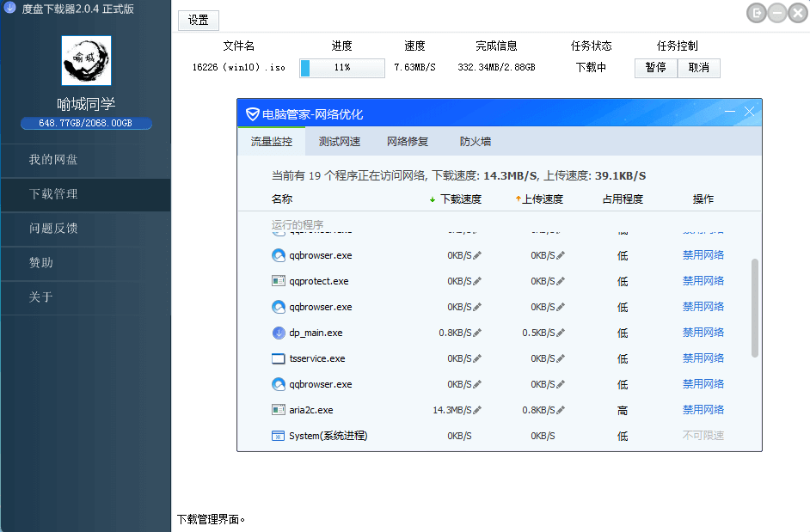Open 我的网盘 in the sidebar
Screen dimensions: 810x532
click(86, 160)
